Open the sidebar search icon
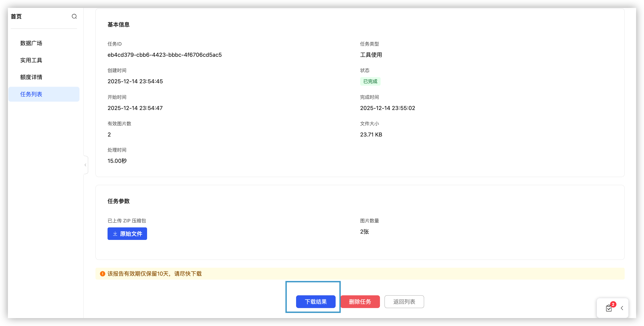This screenshot has width=644, height=326. click(x=74, y=16)
